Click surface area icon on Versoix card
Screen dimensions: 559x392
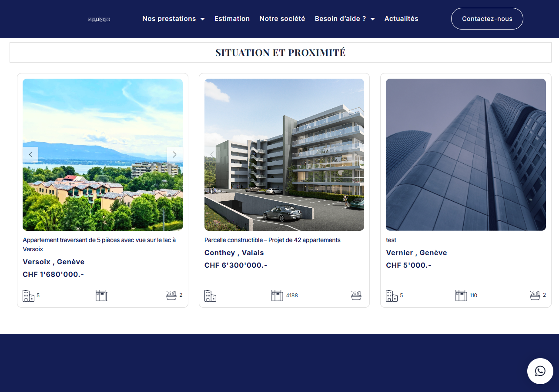tap(101, 296)
